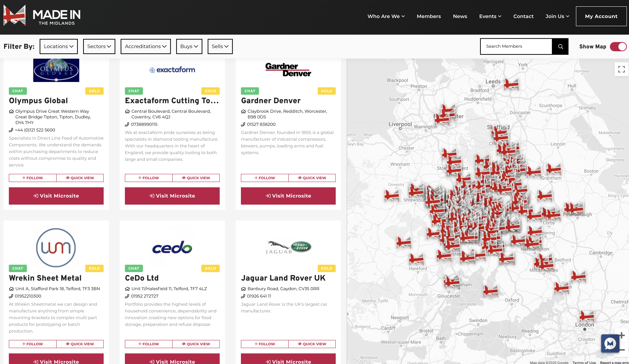
Task: Click the address house icon for Gardner Denver
Action: point(243,111)
